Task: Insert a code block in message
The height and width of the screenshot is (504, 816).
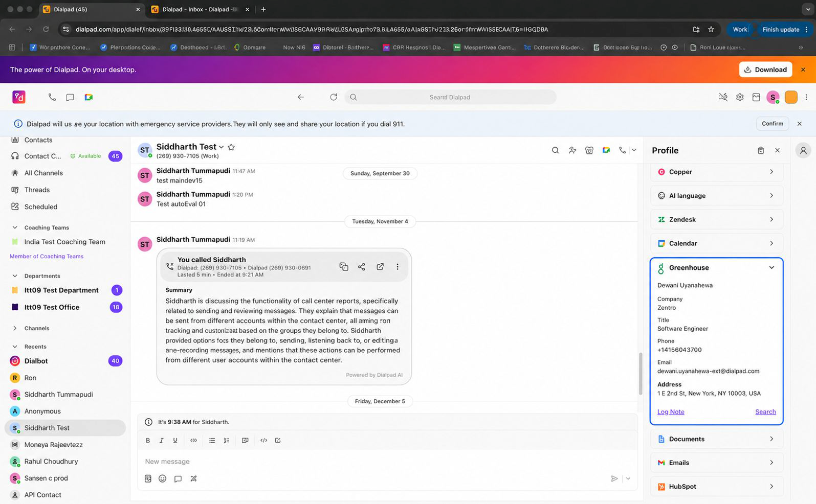Action: coord(263,440)
